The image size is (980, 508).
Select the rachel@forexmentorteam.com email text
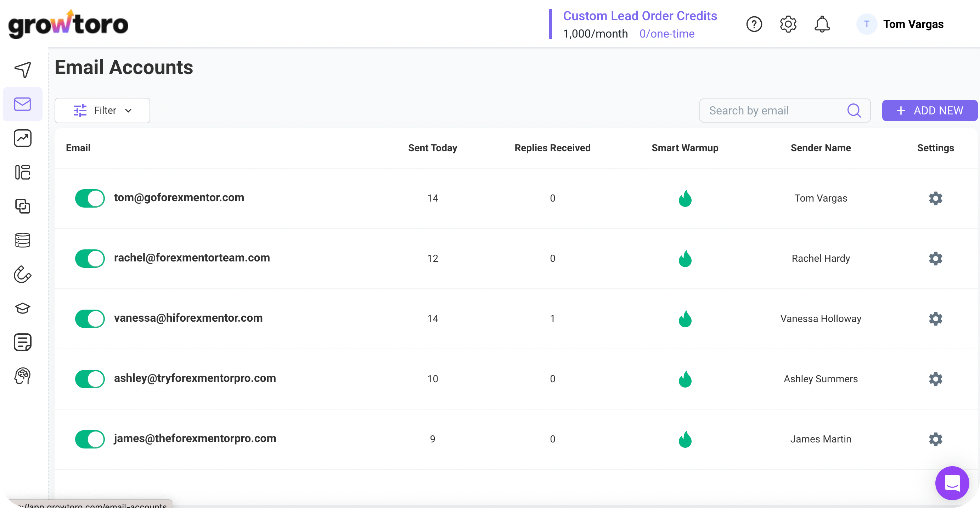192,258
